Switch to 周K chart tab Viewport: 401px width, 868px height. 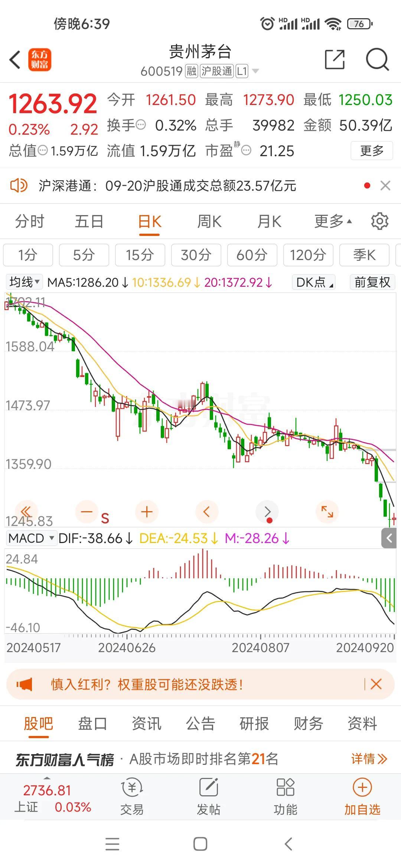(209, 221)
